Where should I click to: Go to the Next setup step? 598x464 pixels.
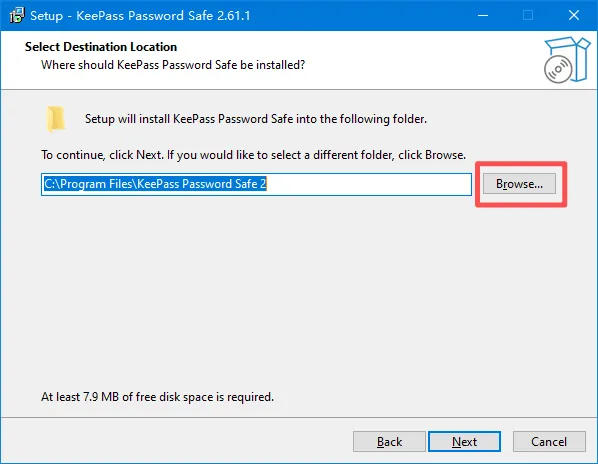click(x=464, y=442)
